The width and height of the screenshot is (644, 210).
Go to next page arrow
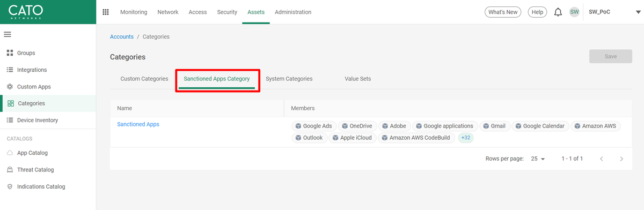[621, 159]
